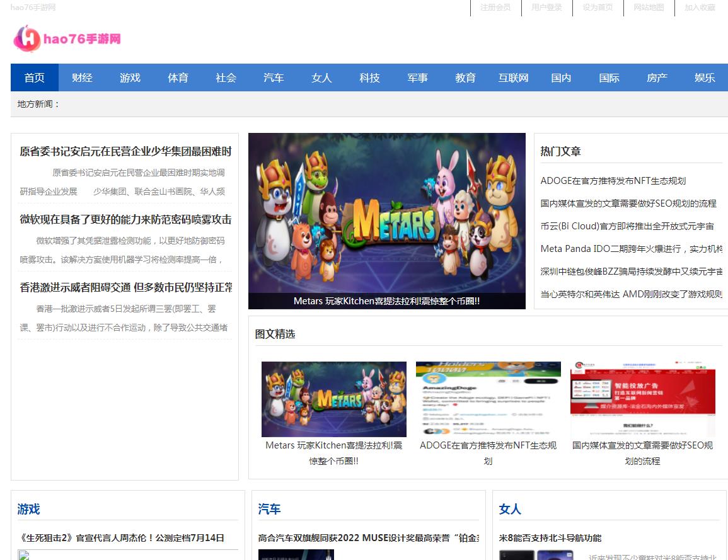Click the 加入收藏 link
This screenshot has width=728, height=560.
pyautogui.click(x=700, y=8)
